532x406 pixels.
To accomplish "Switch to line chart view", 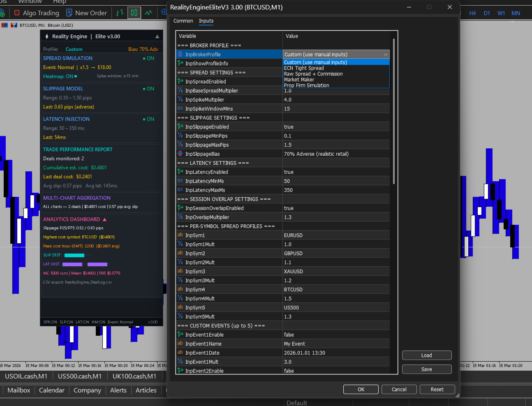I will click(148, 13).
